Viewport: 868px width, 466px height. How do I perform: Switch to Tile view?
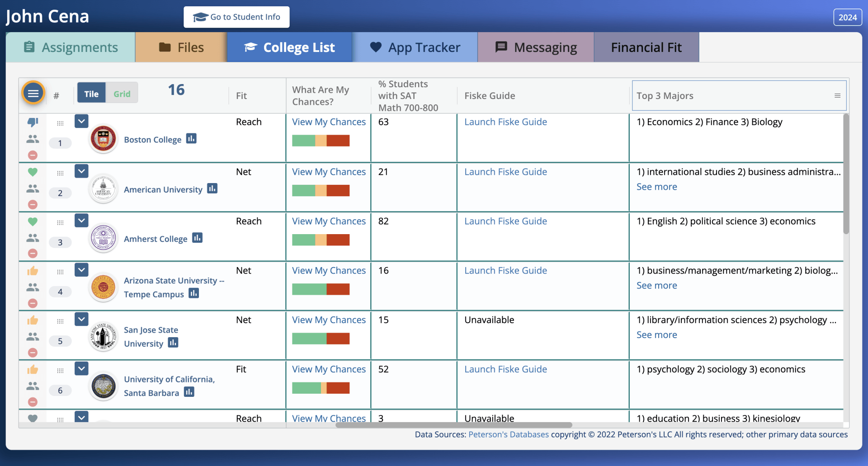[91, 94]
